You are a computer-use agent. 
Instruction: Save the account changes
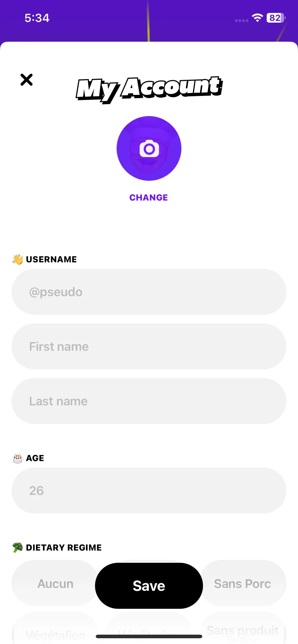click(x=149, y=586)
